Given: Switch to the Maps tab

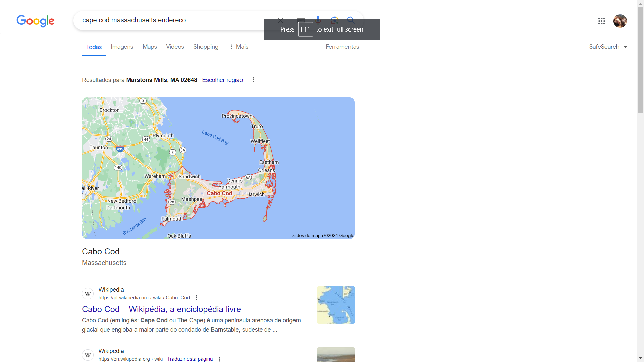Looking at the screenshot, I should pyautogui.click(x=150, y=47).
